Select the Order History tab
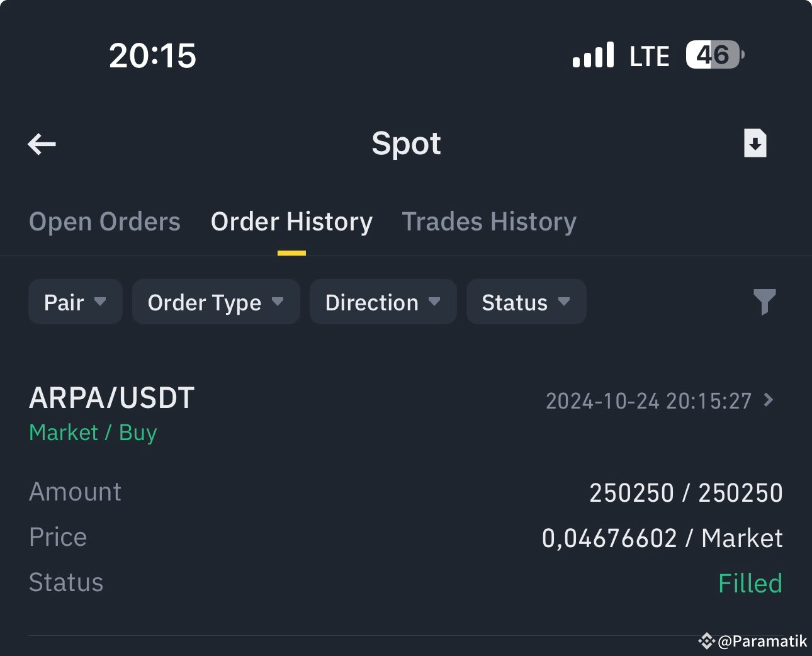 [291, 222]
